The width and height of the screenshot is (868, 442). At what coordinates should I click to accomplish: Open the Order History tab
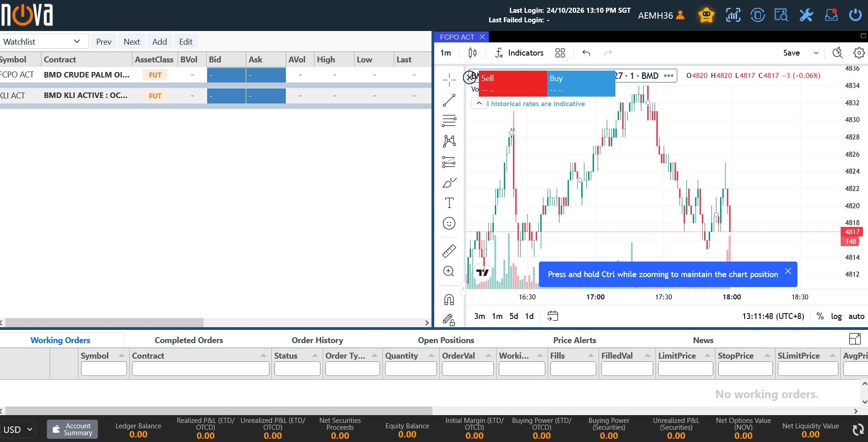pos(318,340)
